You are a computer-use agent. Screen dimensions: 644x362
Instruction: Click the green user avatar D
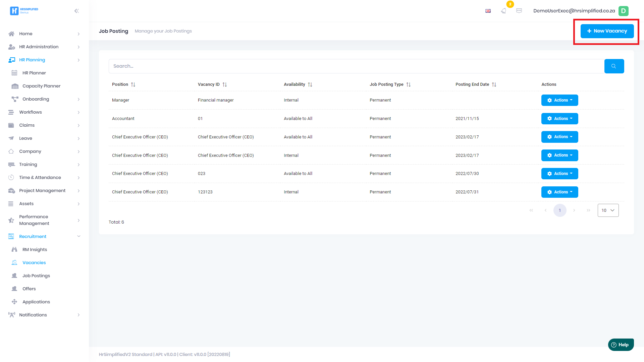point(623,11)
